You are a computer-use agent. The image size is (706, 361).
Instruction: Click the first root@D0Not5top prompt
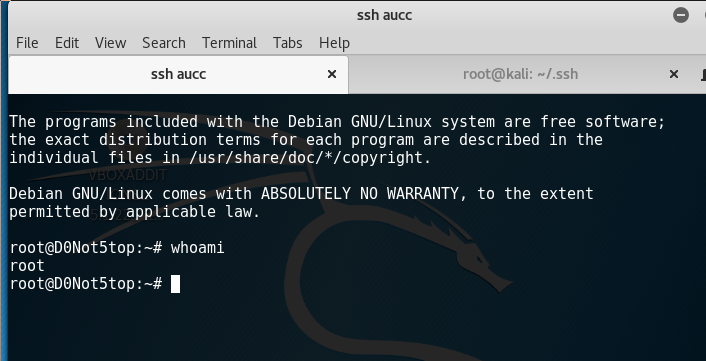(x=86, y=248)
